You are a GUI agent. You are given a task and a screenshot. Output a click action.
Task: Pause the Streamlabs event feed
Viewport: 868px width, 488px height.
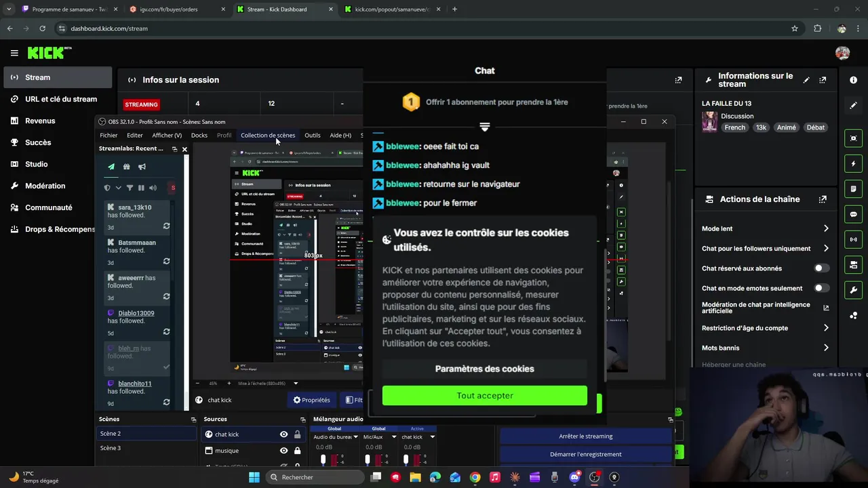click(141, 188)
